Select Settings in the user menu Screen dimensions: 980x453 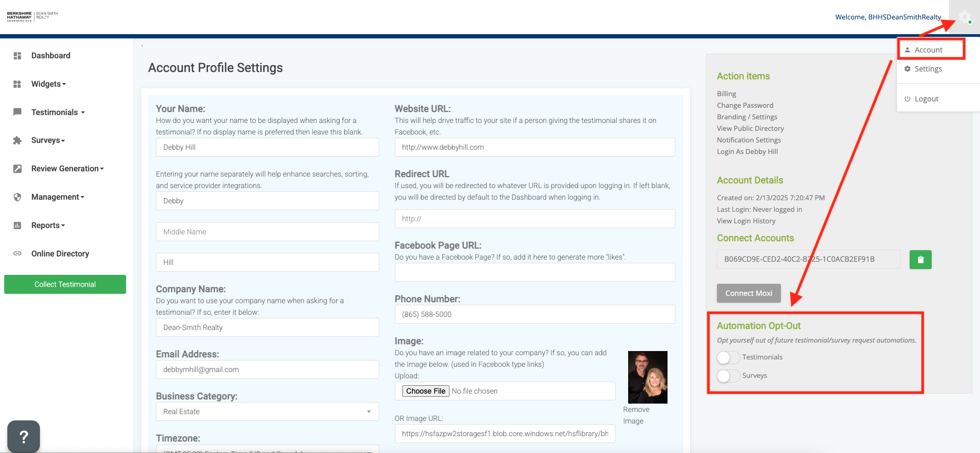click(928, 69)
